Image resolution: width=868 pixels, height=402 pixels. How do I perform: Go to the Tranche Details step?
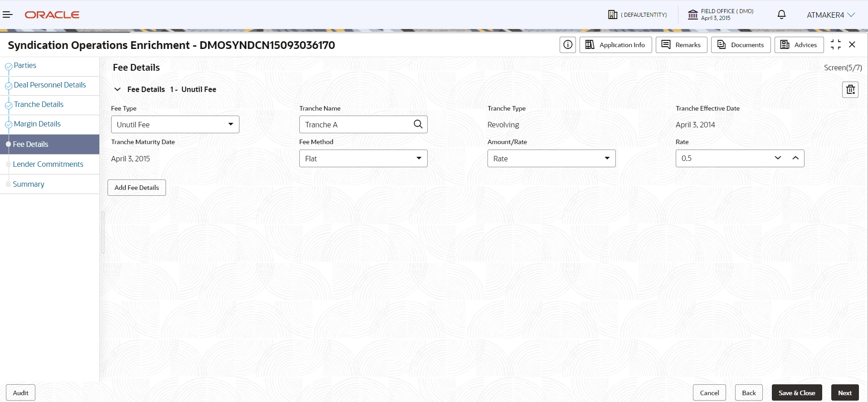coord(39,105)
